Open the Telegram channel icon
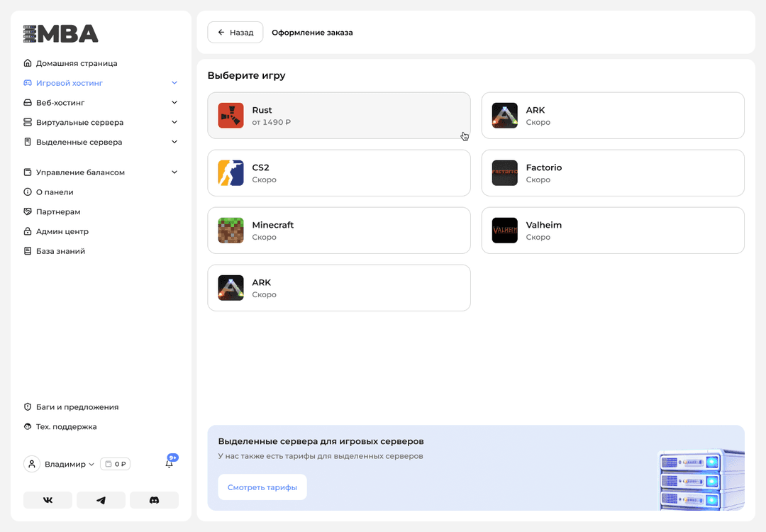 tap(101, 500)
